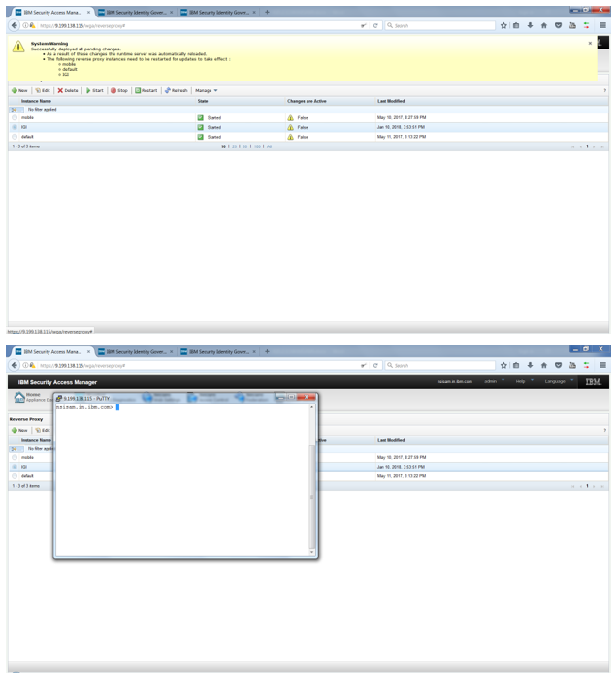
Task: Click the Refresh toolbar button
Action: coord(176,90)
